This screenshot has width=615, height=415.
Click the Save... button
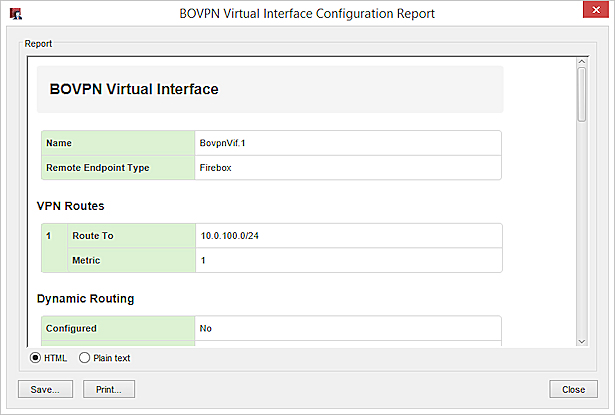pos(45,389)
